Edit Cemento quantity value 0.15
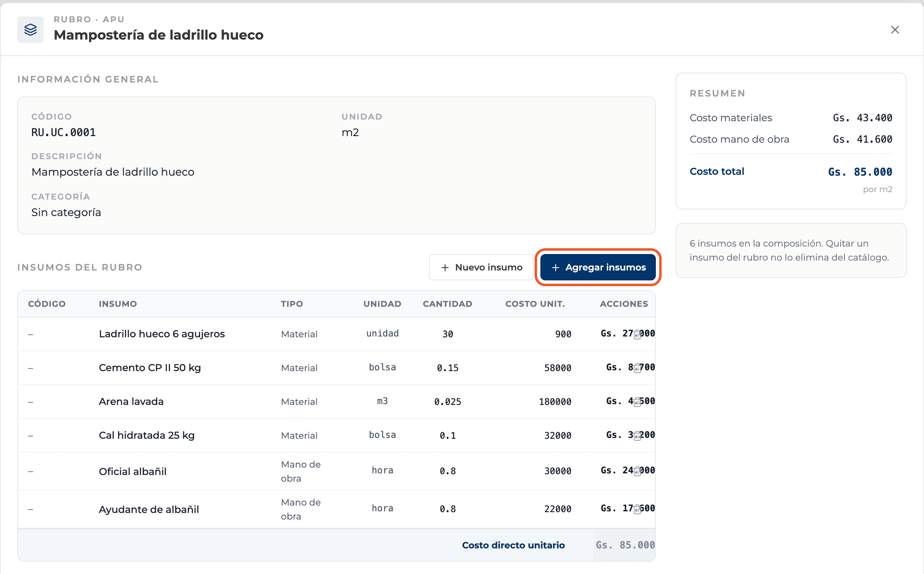This screenshot has width=924, height=574. pyautogui.click(x=448, y=368)
